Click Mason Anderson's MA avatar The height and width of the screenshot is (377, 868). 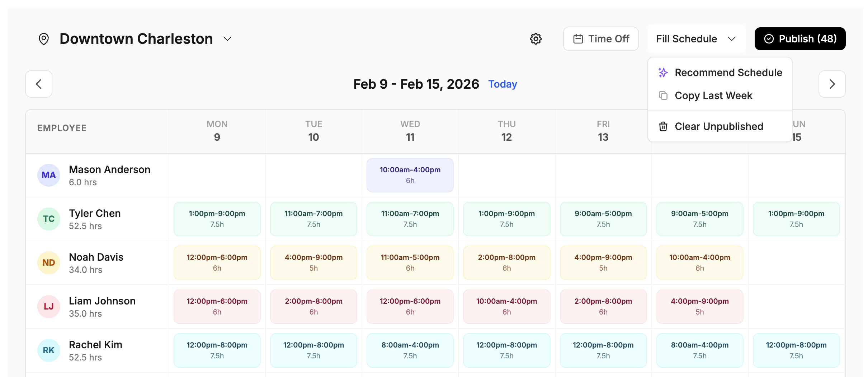pos(49,175)
